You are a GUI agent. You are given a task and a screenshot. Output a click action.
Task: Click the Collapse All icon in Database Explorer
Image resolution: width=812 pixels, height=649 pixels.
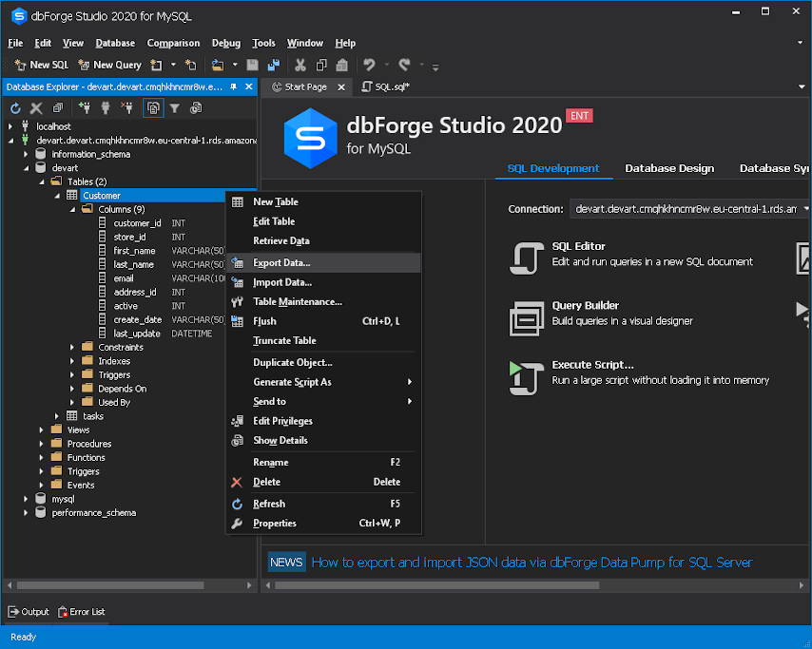pyautogui.click(x=57, y=108)
